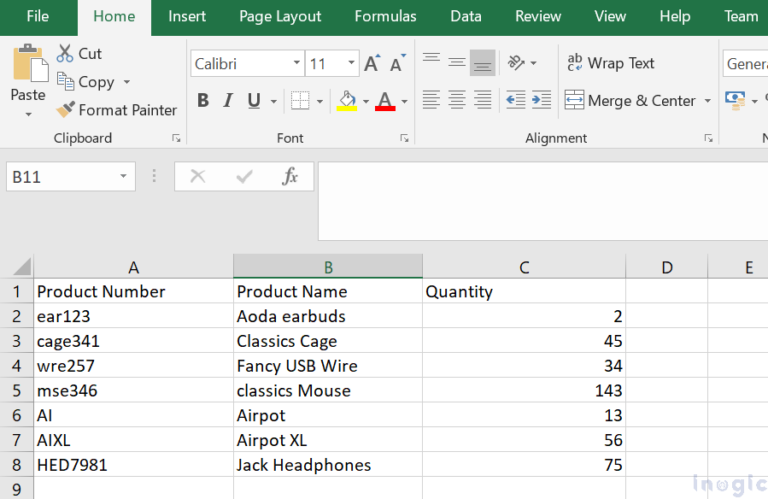The image size is (768, 499).
Task: Click the Center horizontal alignment icon
Action: pyautogui.click(x=457, y=100)
